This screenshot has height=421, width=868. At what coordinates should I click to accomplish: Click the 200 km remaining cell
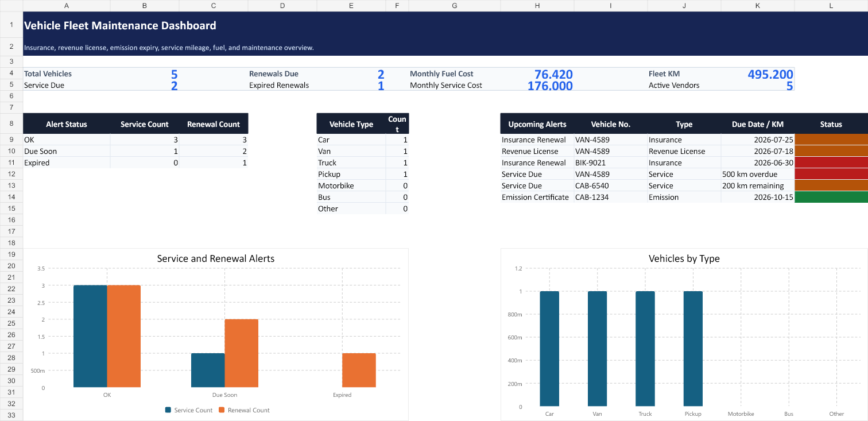pos(758,186)
